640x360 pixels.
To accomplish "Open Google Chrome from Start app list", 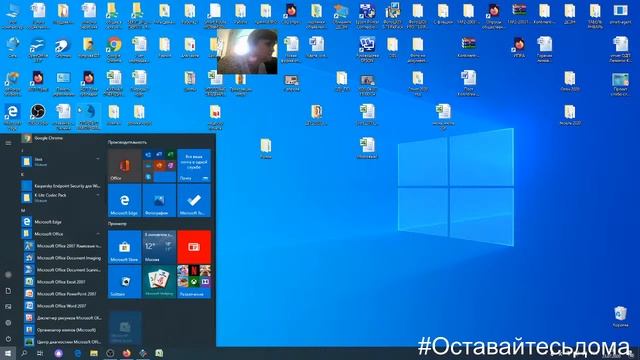I will pyautogui.click(x=61, y=138).
